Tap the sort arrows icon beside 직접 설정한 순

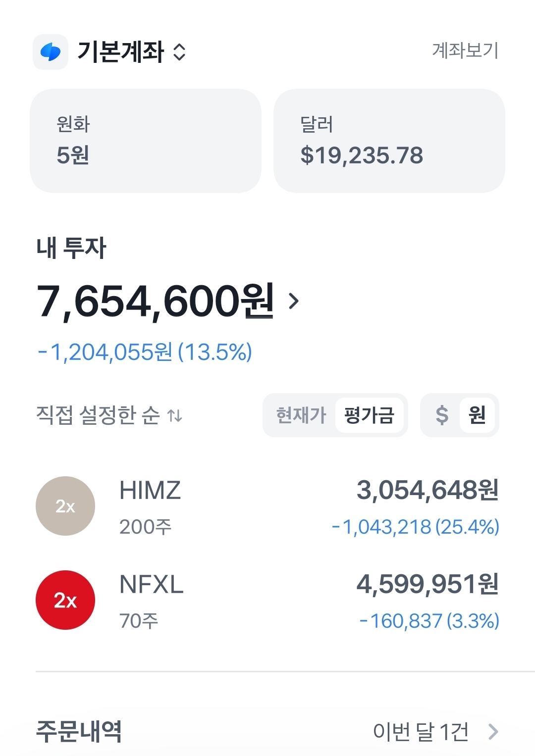coord(175,415)
